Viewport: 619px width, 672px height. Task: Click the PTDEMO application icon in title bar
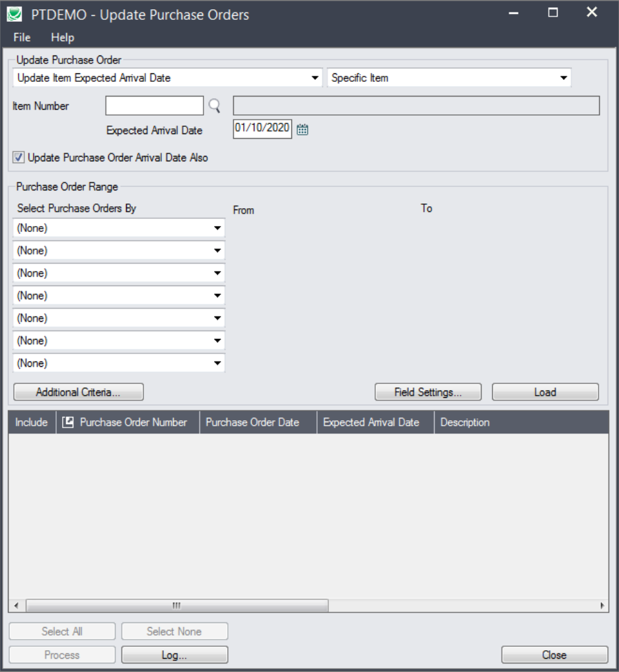pos(15,15)
